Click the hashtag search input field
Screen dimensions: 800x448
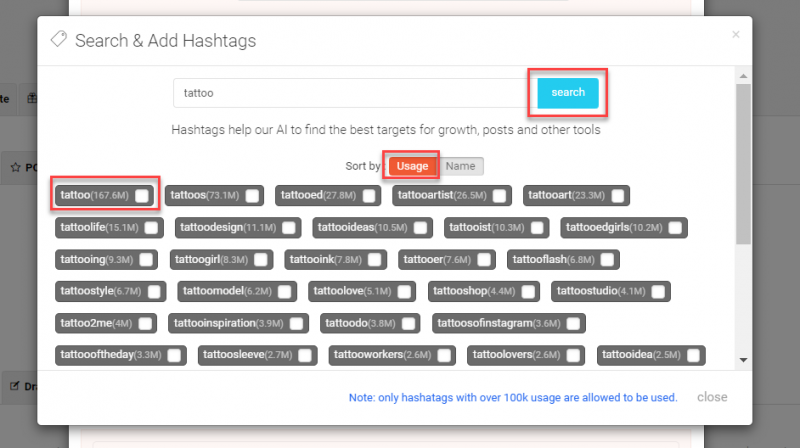point(349,93)
